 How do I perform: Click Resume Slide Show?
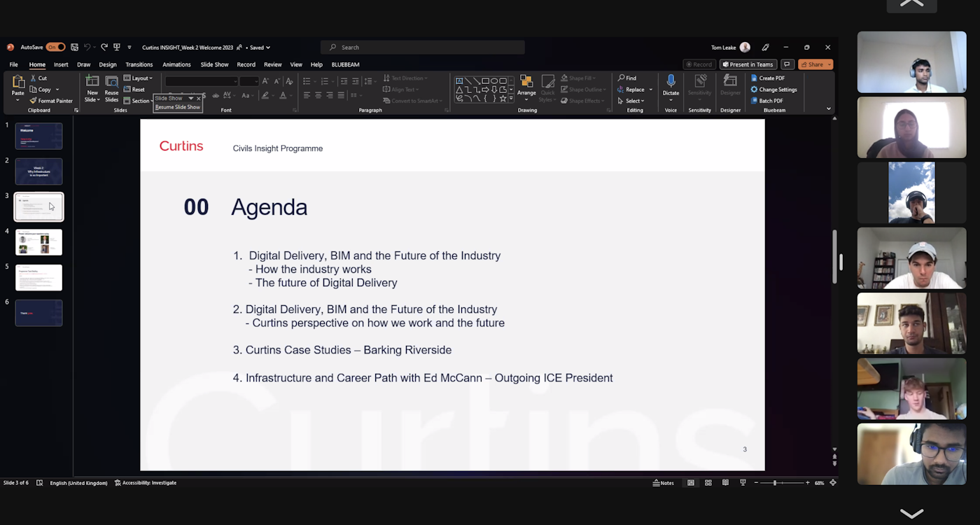pyautogui.click(x=178, y=107)
